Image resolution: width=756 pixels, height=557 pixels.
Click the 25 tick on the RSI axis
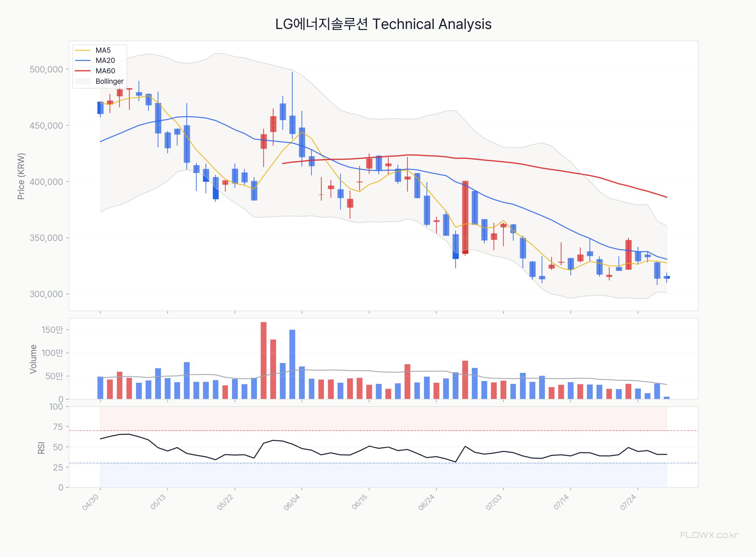(58, 467)
